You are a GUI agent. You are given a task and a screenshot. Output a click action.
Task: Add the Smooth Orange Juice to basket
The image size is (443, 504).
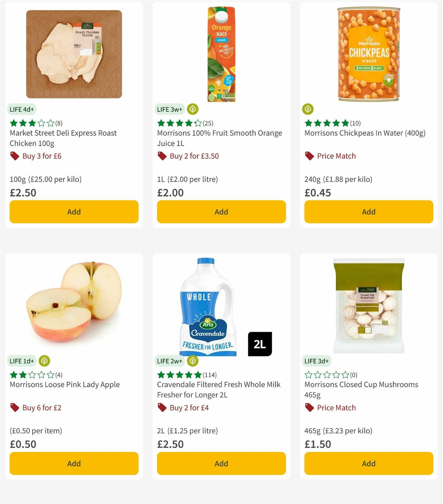pyautogui.click(x=221, y=212)
